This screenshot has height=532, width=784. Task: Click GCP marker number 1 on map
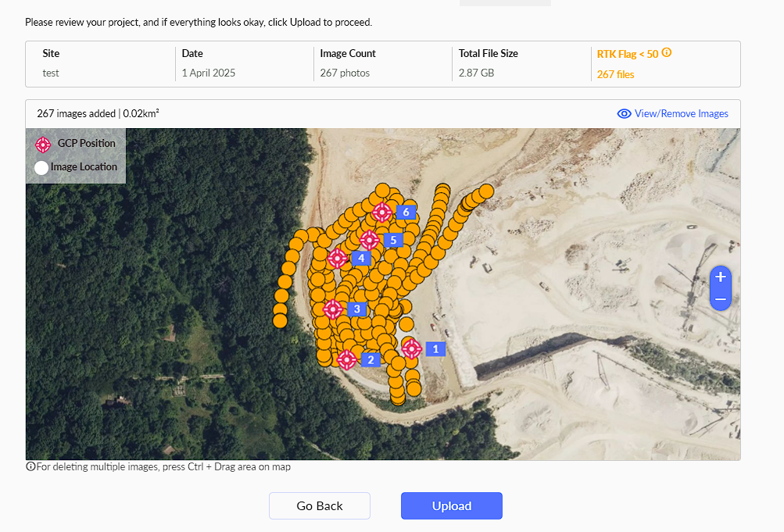412,348
